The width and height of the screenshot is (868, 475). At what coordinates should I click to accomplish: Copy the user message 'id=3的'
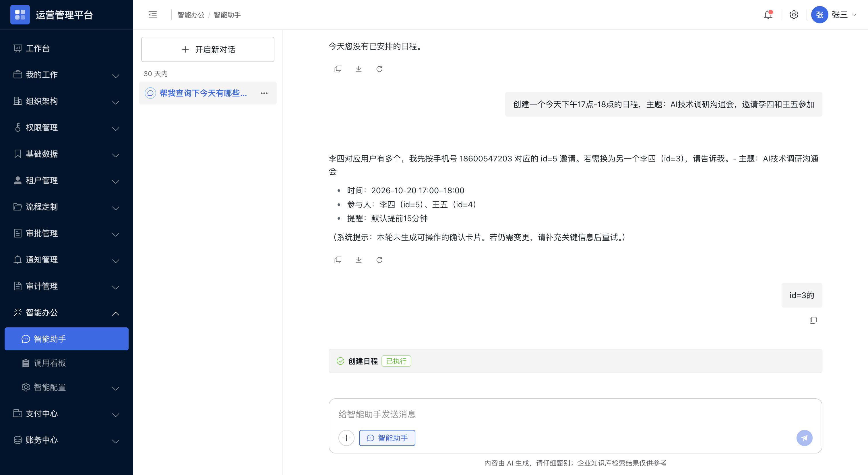(x=813, y=320)
